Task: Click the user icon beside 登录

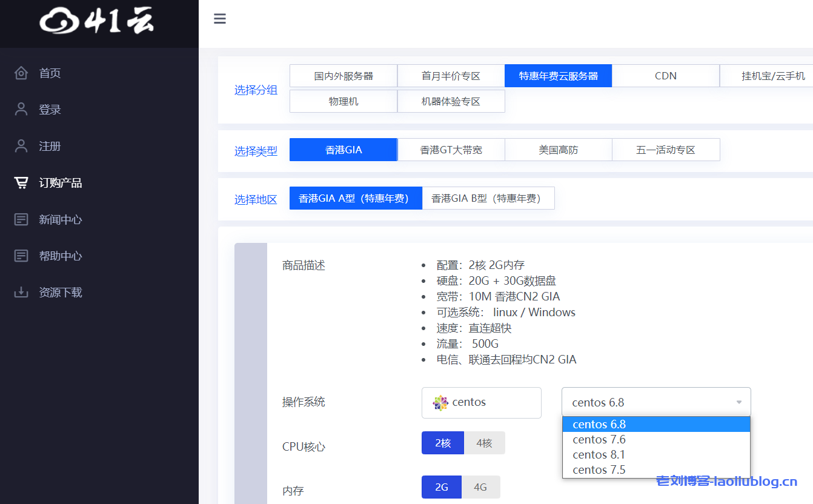Action: click(21, 110)
